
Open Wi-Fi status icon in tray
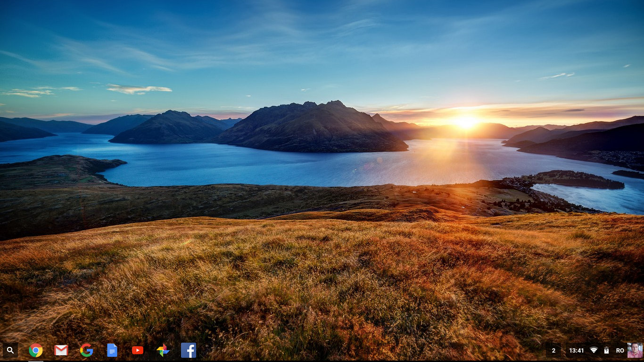click(594, 350)
